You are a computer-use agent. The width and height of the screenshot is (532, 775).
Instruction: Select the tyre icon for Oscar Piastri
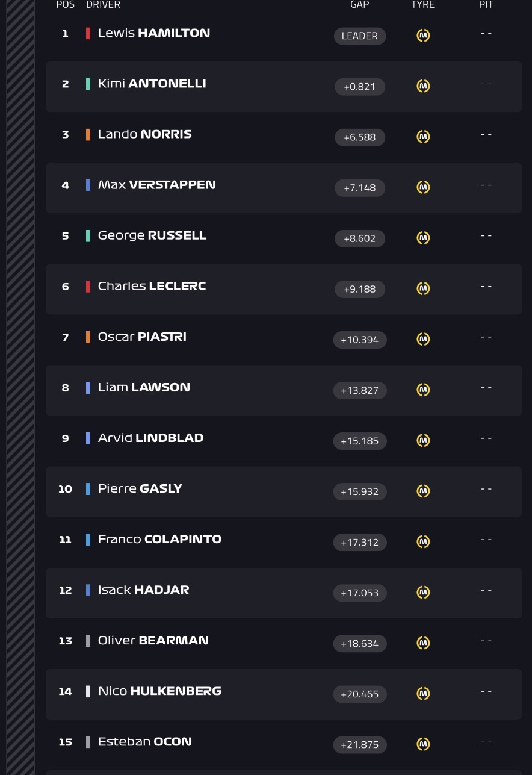click(x=423, y=339)
